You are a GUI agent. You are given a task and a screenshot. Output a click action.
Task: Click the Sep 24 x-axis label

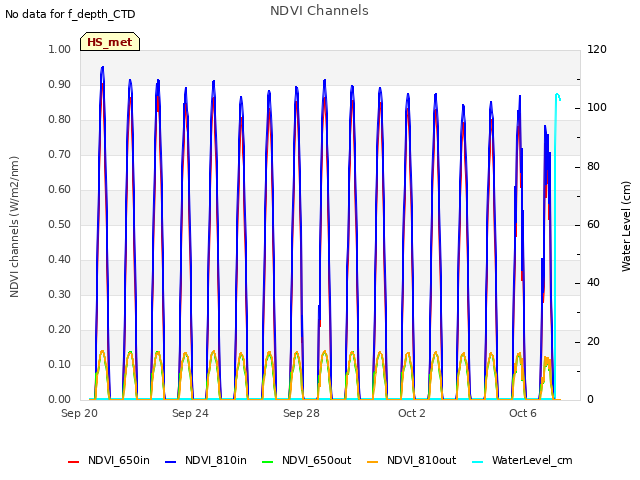coord(190,413)
